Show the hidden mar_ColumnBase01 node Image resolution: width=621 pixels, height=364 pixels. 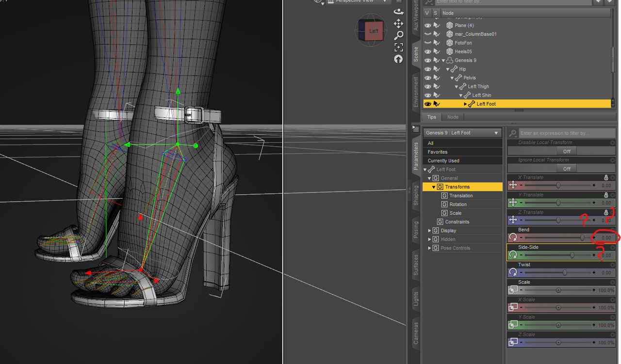[427, 34]
